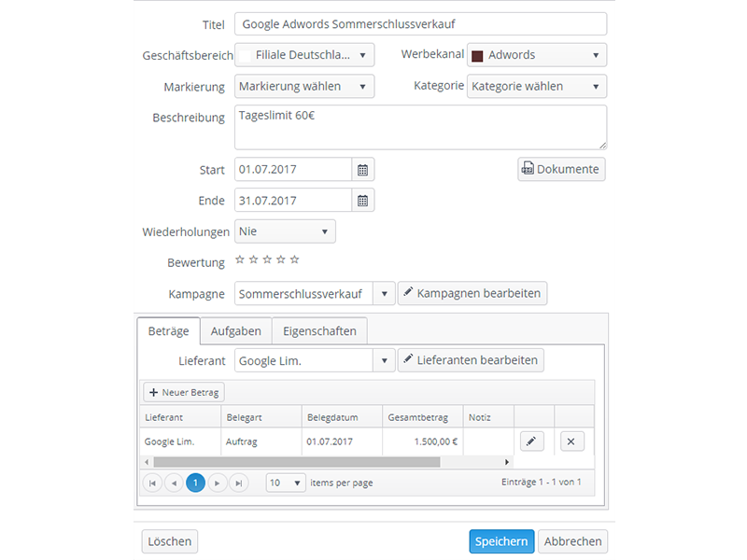Click the Neuer Betrag button
Image resolution: width=747 pixels, height=560 pixels.
(184, 393)
